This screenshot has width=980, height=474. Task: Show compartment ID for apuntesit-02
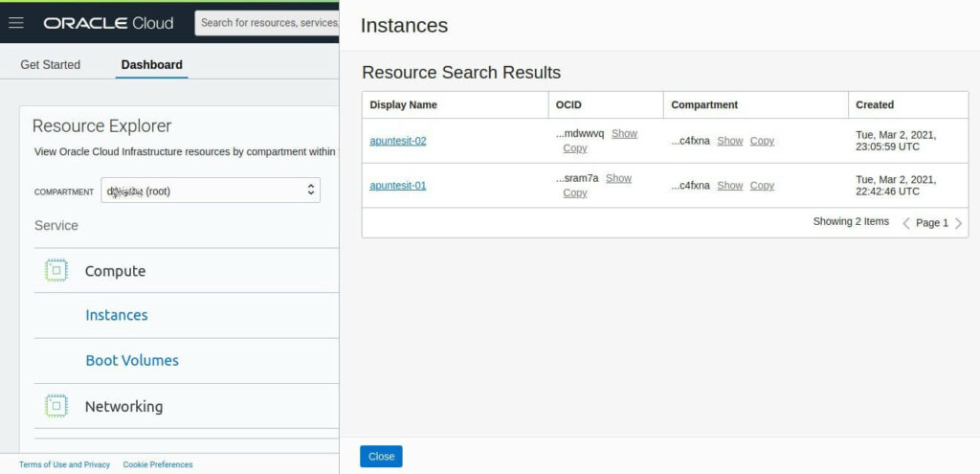[x=729, y=141]
